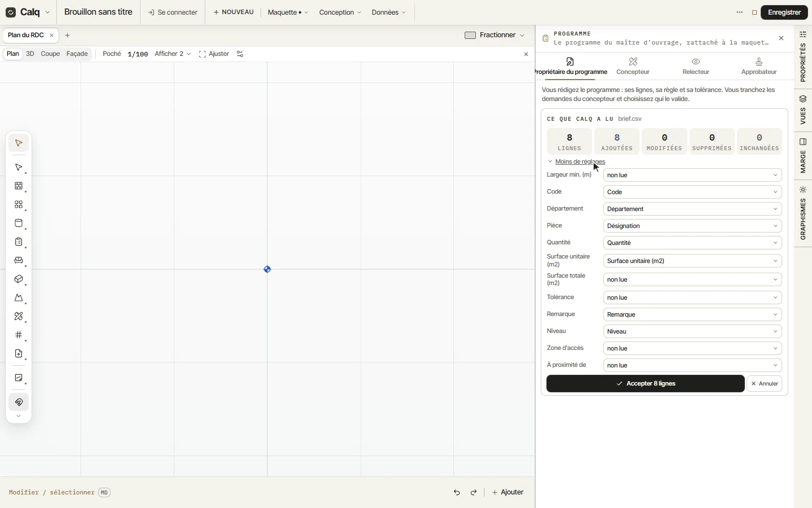Switch to the Concepteur tab

click(633, 67)
